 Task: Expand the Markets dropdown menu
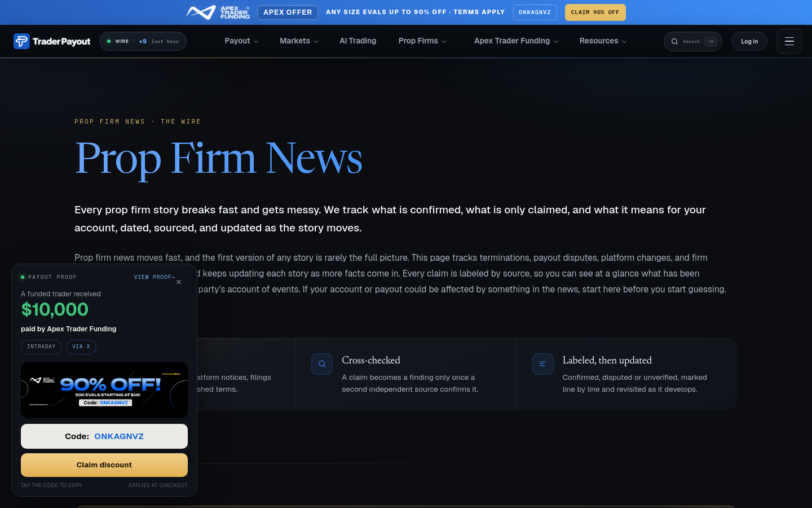299,41
